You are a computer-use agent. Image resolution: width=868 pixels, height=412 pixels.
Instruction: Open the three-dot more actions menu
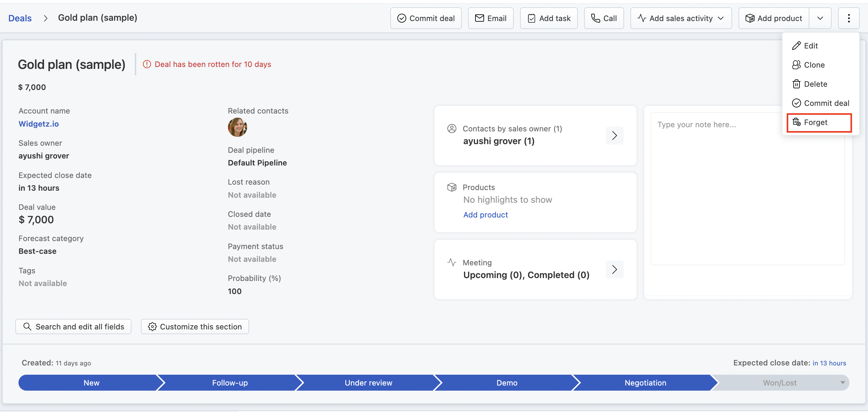[849, 18]
